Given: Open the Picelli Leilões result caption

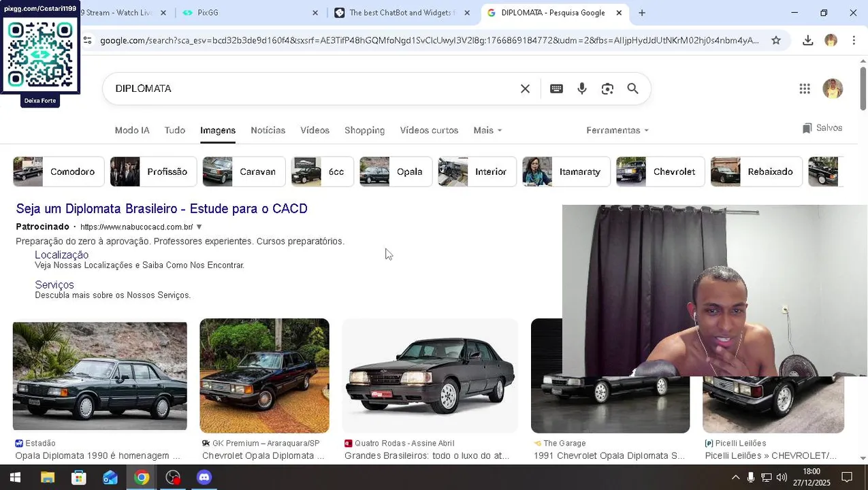Looking at the screenshot, I should click(x=771, y=456).
